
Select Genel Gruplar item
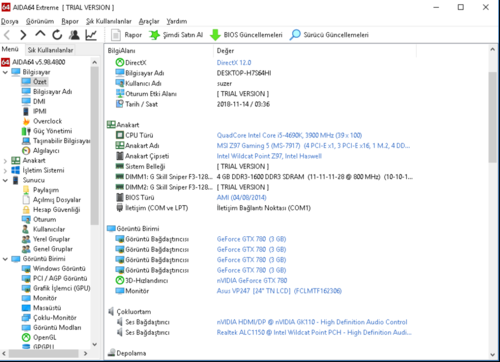click(47, 249)
